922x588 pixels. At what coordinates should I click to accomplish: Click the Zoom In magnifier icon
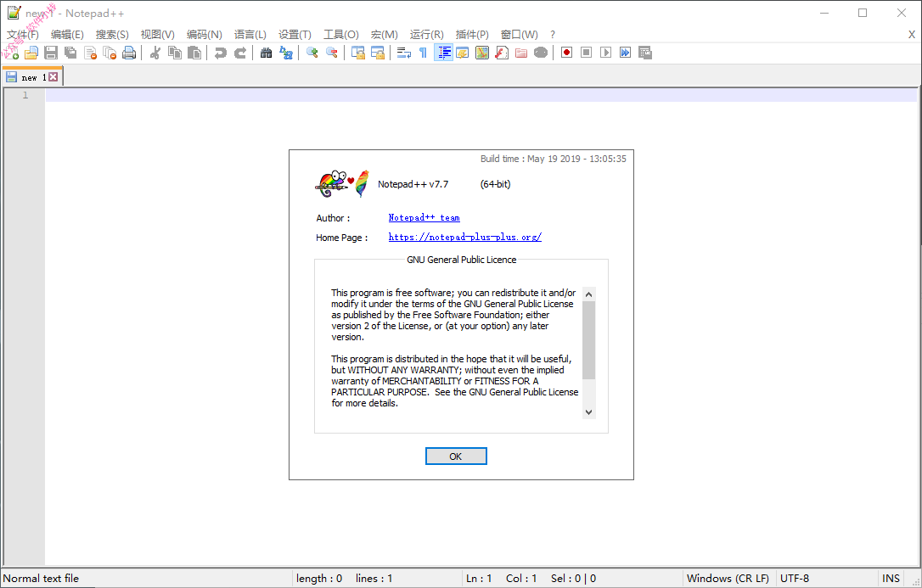[312, 53]
